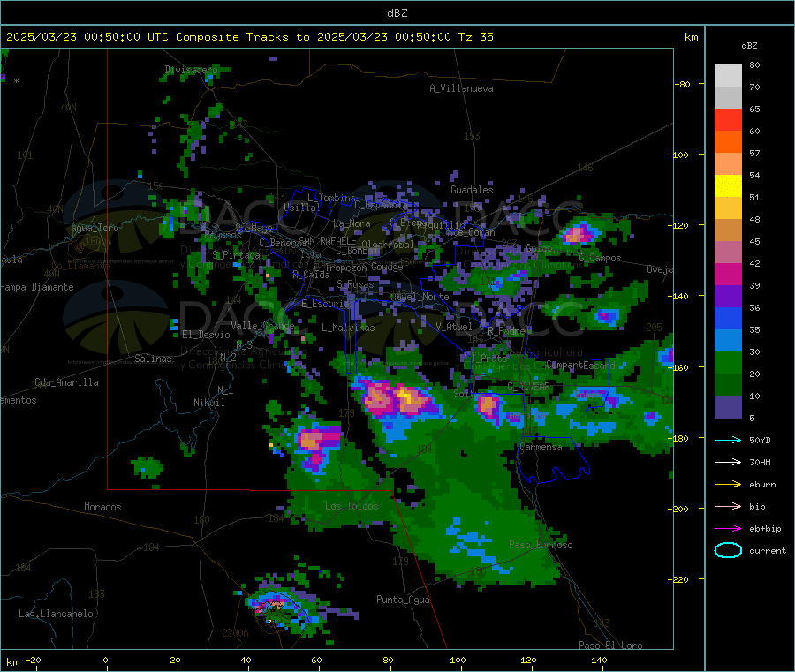Select the bright green 30 dBZ swatch
The height and width of the screenshot is (672, 795).
coord(728,362)
